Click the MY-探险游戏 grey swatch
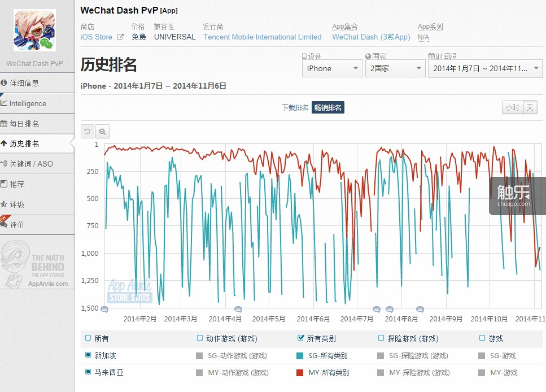546x392 pixels. coord(381,373)
